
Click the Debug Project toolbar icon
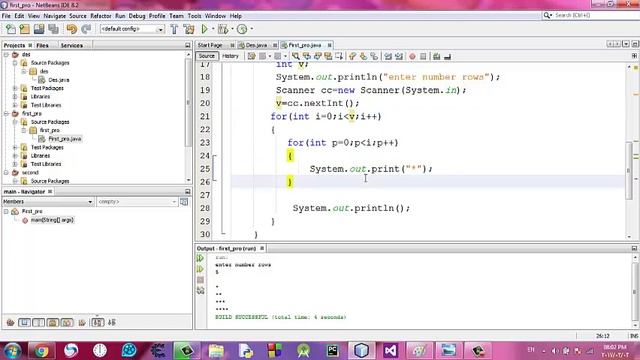pyautogui.click(x=223, y=29)
